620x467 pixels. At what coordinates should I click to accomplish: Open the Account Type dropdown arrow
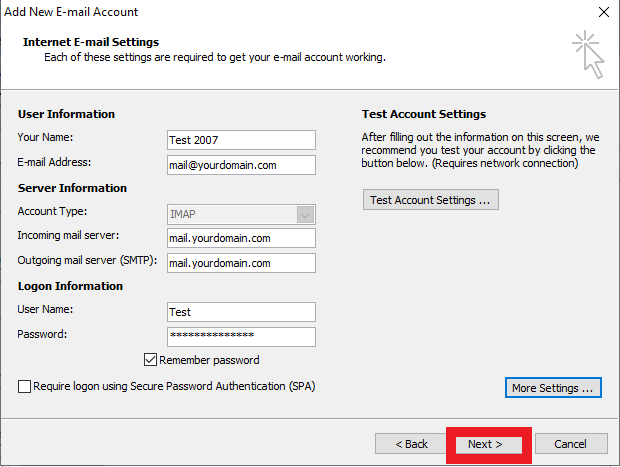click(305, 214)
